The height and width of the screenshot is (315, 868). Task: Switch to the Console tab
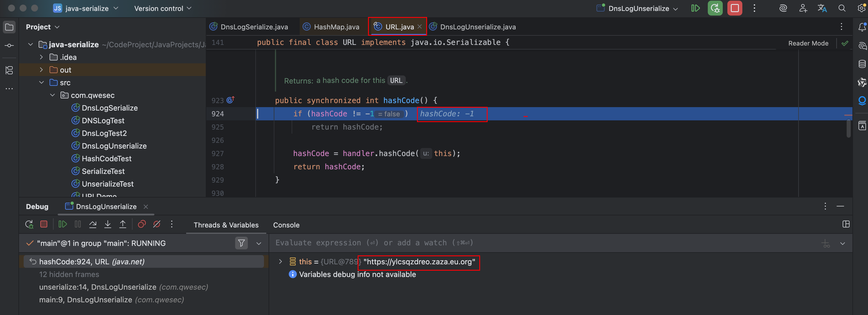pos(286,225)
